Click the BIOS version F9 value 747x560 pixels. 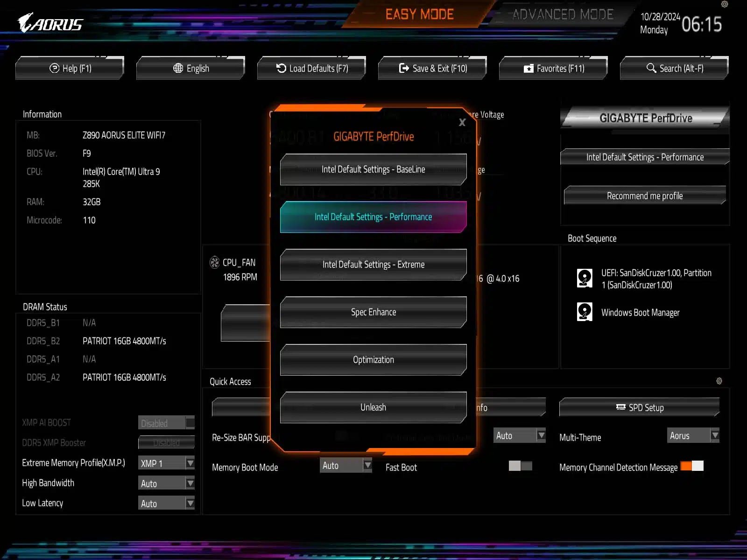(x=87, y=154)
